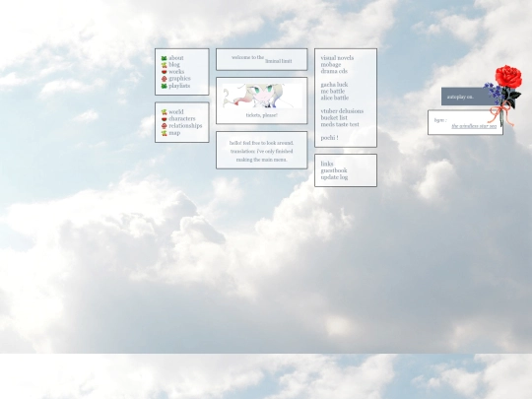Click the pixel icon beside 'map'
532x399 pixels.
click(164, 133)
